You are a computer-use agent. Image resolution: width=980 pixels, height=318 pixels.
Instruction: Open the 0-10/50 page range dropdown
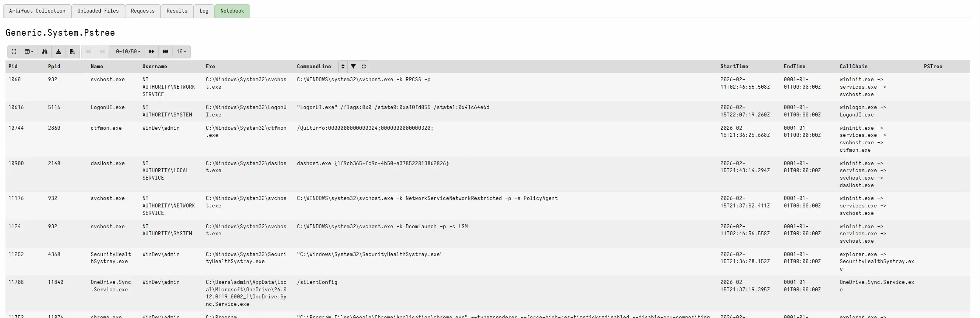point(128,52)
